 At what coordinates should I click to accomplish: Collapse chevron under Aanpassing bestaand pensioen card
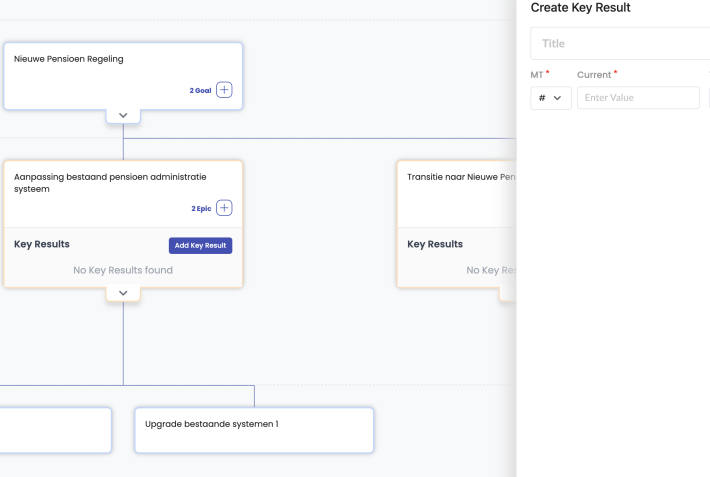coord(123,293)
